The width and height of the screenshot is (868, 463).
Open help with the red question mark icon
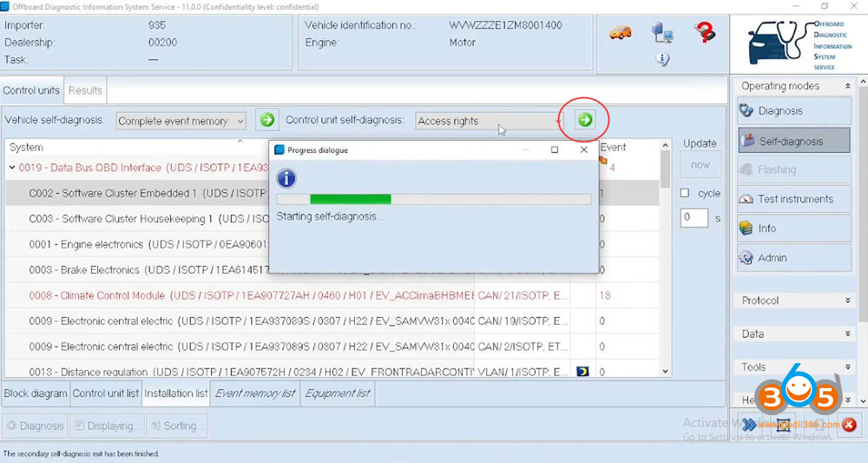click(704, 33)
